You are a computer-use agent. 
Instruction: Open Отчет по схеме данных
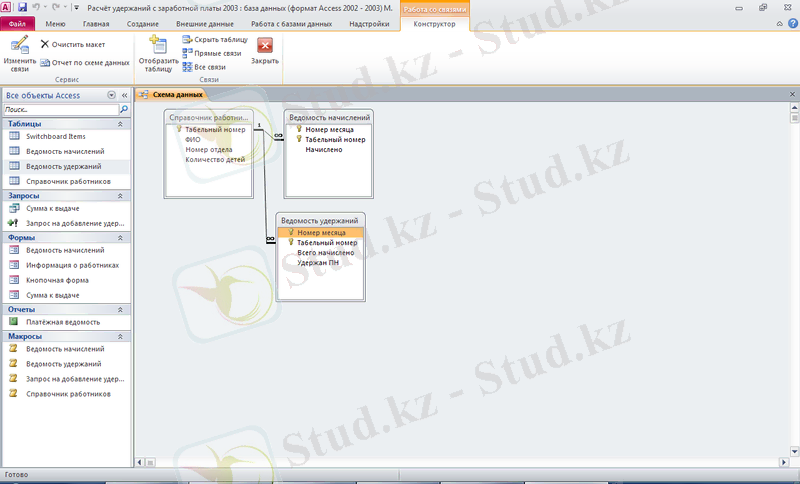85,63
